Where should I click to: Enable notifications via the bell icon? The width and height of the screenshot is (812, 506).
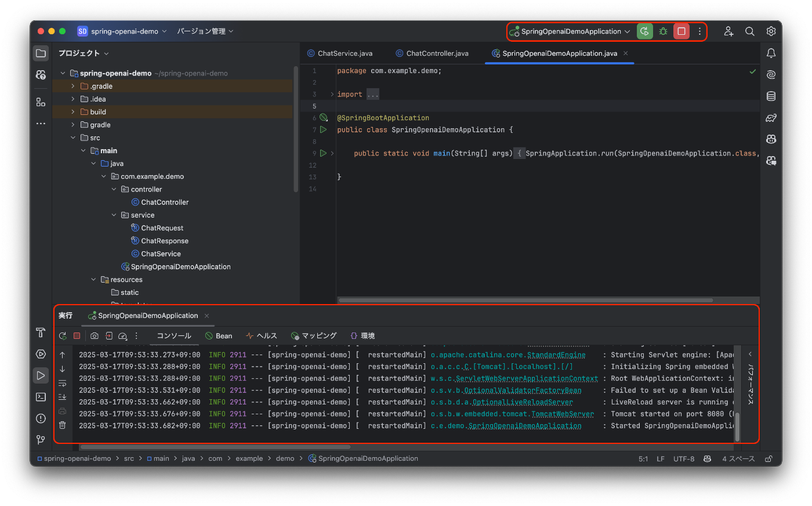click(x=771, y=53)
